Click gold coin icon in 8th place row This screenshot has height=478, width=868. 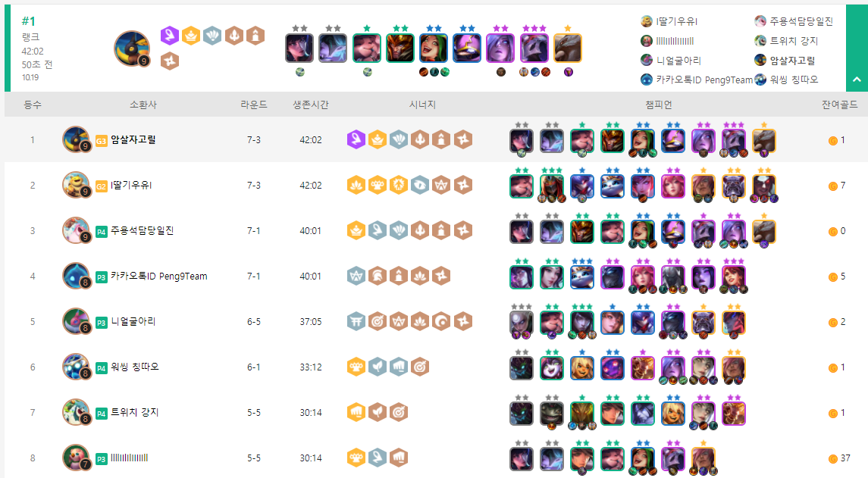832,458
